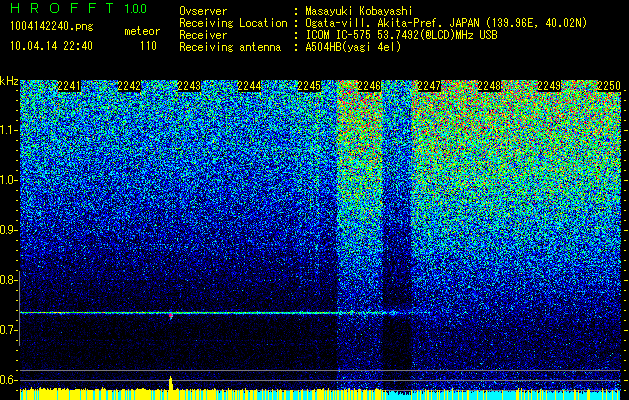Viewport: 629px width, 400px height.
Task: Click the Receiving antenna label
Action: pos(230,47)
